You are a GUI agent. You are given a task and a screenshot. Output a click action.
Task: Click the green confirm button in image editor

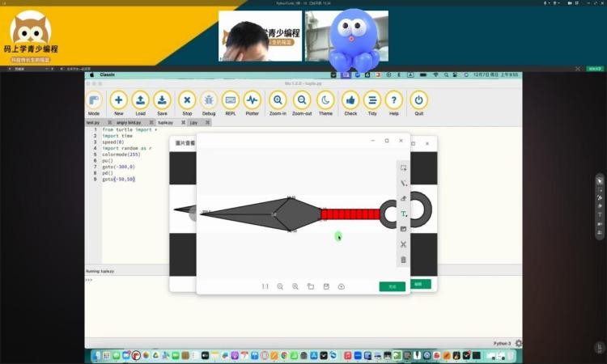click(392, 286)
